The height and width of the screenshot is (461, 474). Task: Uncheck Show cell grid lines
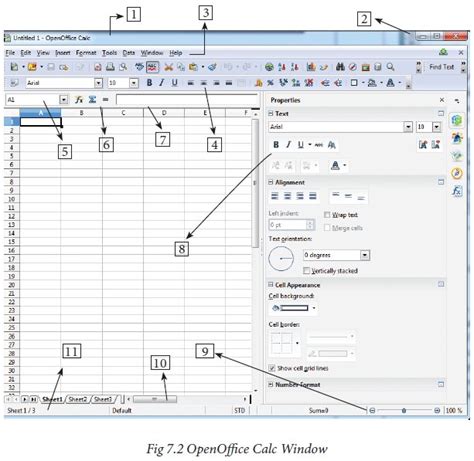[272, 368]
